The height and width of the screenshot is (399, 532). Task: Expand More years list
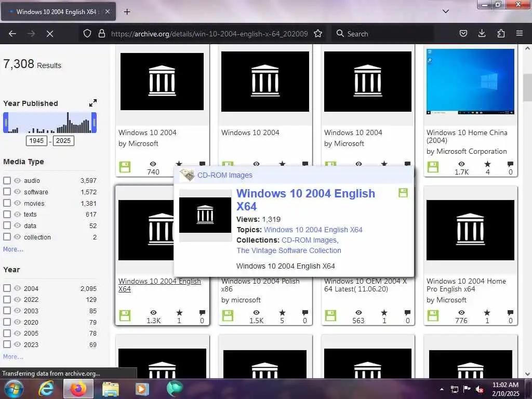(x=13, y=357)
